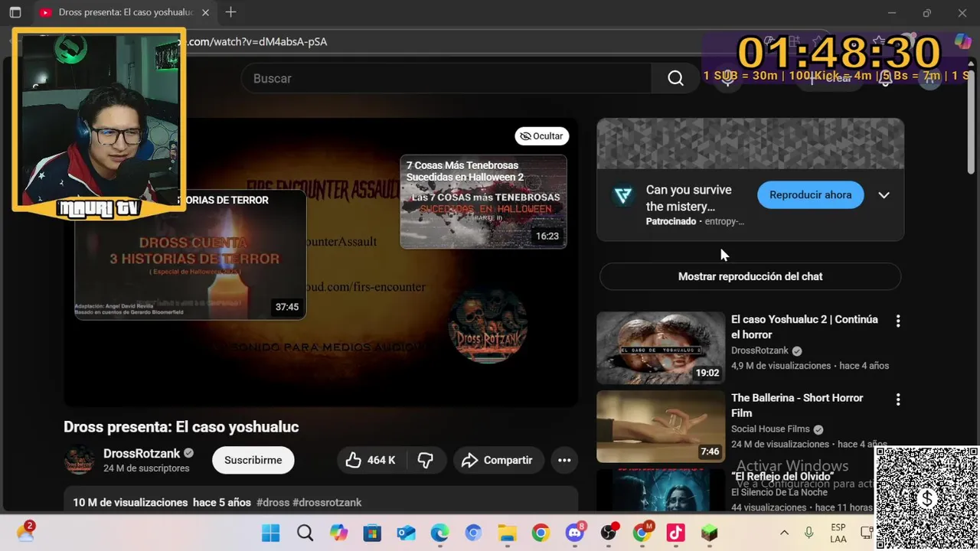Click Mostrar reproducción del chat

tap(750, 276)
